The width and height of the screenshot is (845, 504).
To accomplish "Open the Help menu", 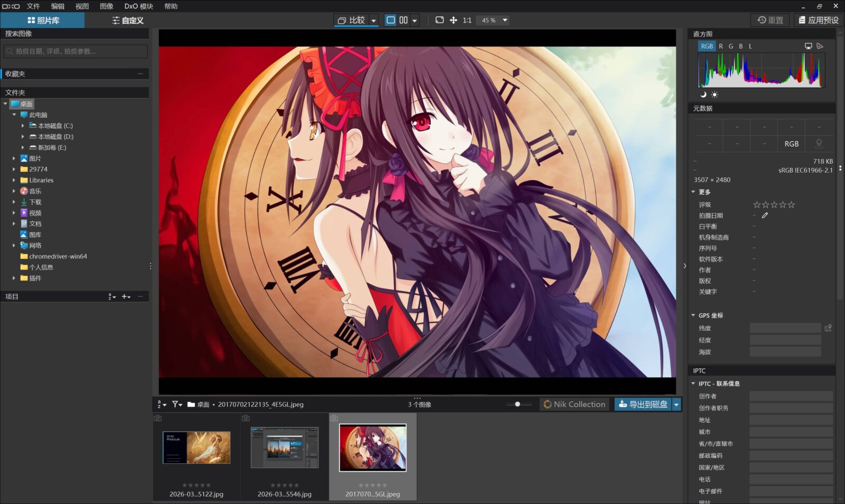I will pos(171,6).
